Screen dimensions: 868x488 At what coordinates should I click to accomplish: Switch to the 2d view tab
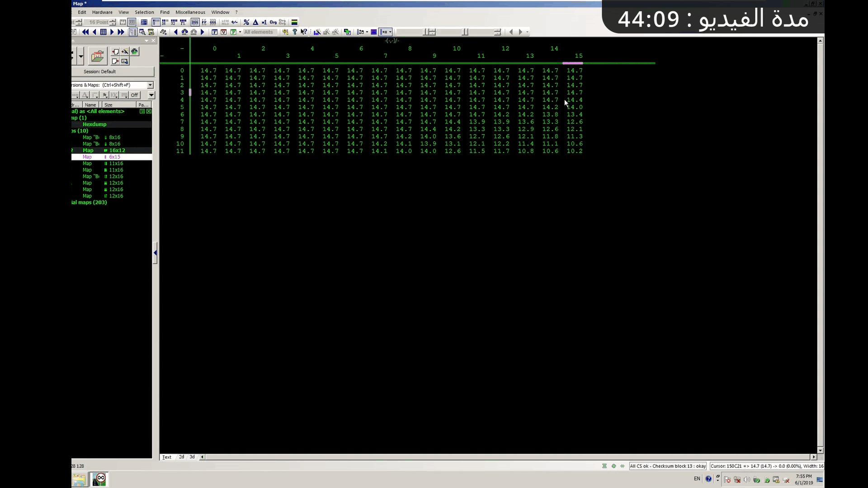click(x=181, y=457)
